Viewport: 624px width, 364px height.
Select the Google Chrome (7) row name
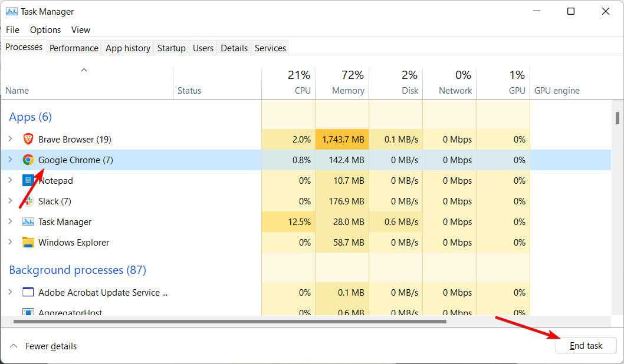coord(75,160)
